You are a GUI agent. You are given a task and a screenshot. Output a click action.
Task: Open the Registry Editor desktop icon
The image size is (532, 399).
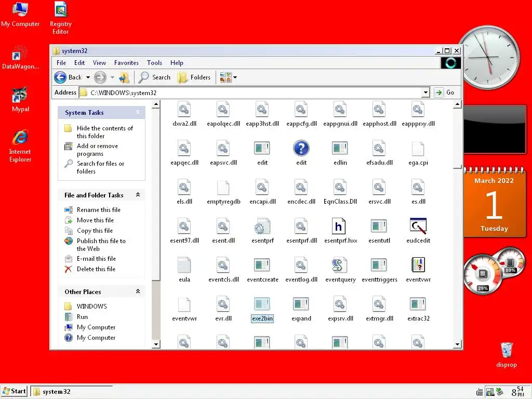pos(61,9)
